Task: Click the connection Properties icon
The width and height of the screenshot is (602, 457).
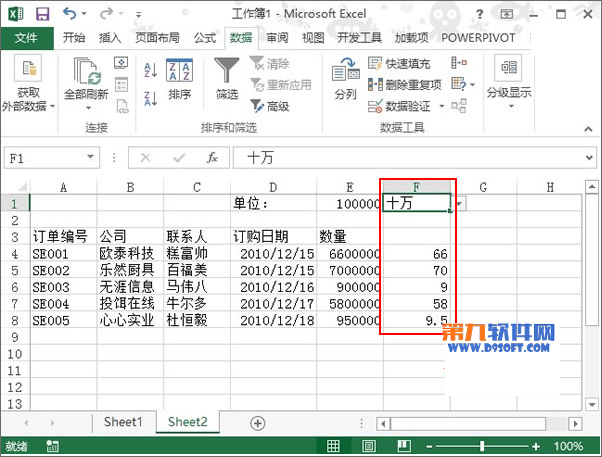Action: 121,84
